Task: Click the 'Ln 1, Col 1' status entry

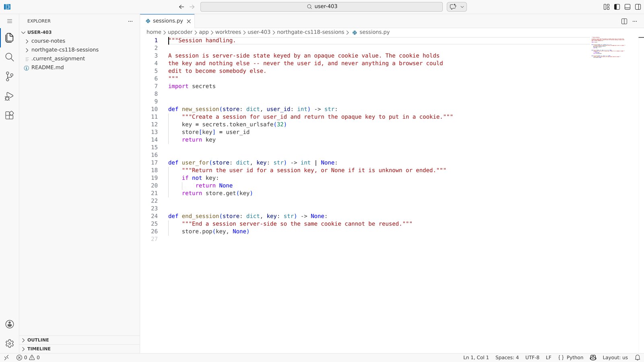Action: click(476, 358)
